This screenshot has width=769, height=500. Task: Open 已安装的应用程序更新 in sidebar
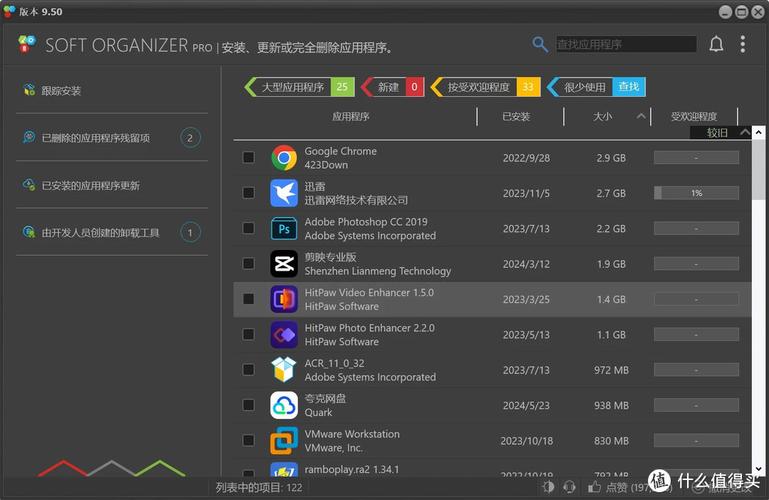(x=91, y=185)
